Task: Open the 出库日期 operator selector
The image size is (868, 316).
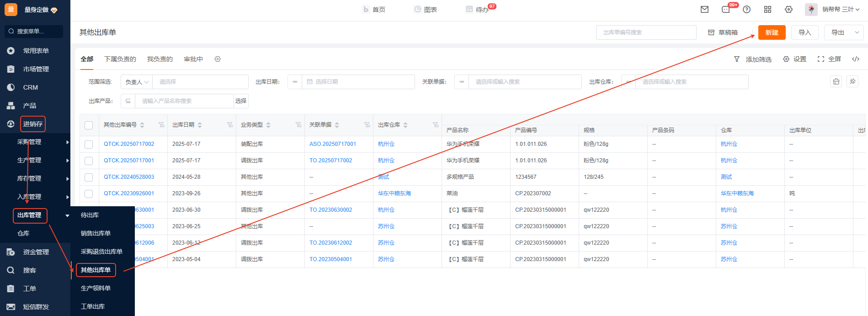Action: click(x=295, y=82)
